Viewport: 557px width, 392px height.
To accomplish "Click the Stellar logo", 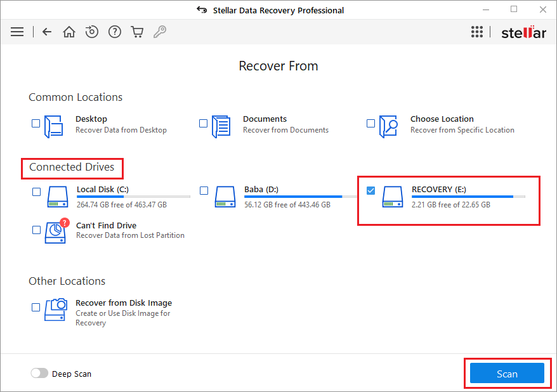I will 523,32.
